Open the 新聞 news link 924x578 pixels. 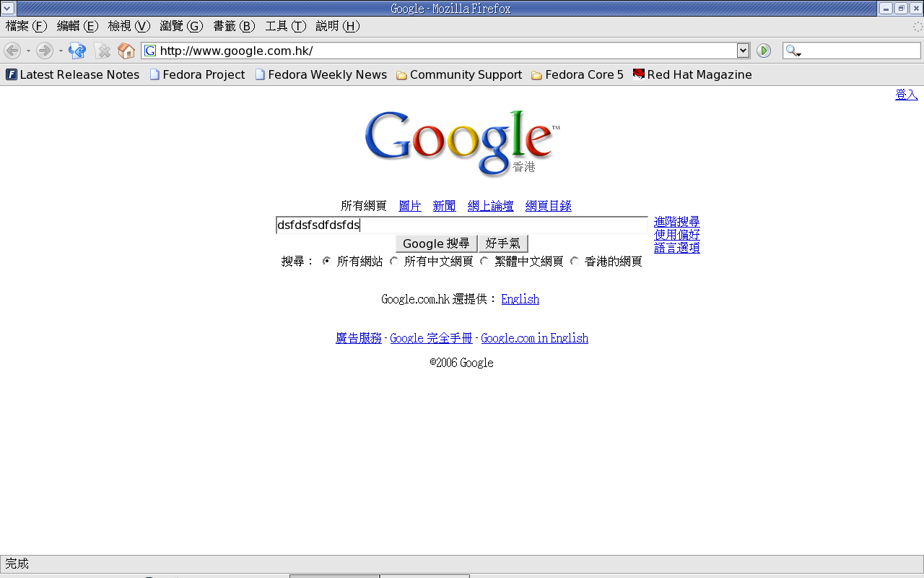tap(445, 206)
